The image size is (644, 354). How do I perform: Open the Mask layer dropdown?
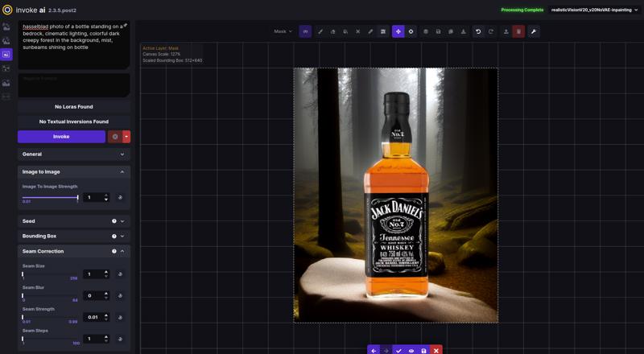coord(283,31)
